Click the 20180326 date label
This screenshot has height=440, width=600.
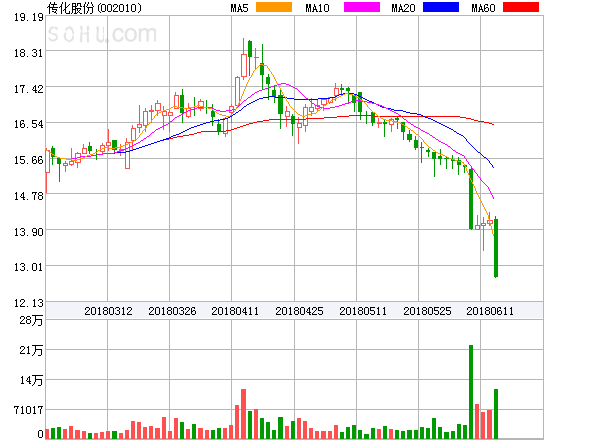(172, 311)
